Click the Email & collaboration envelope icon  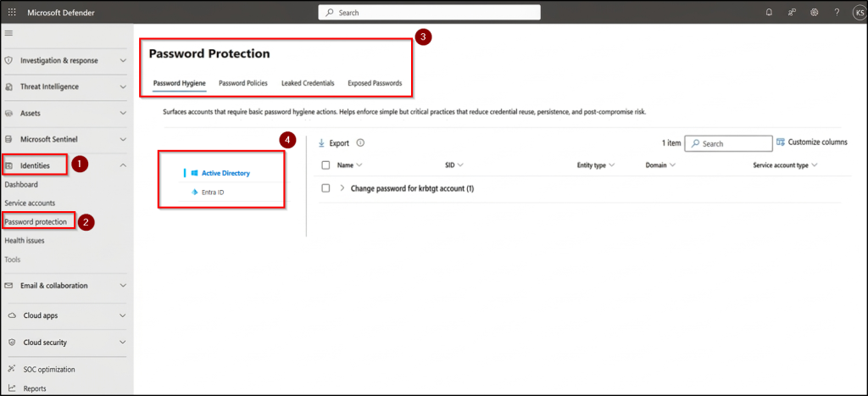click(x=8, y=286)
